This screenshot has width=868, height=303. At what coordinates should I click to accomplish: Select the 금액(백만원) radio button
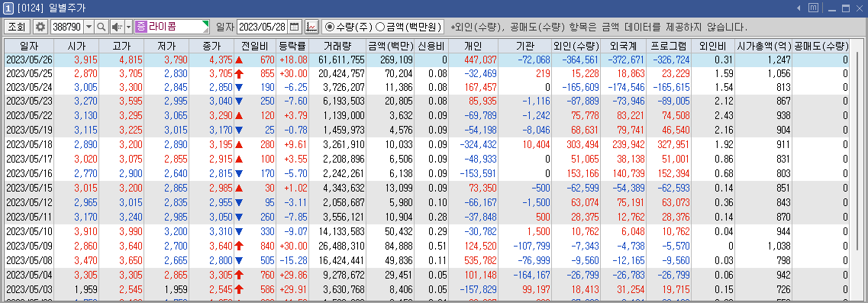click(x=380, y=27)
